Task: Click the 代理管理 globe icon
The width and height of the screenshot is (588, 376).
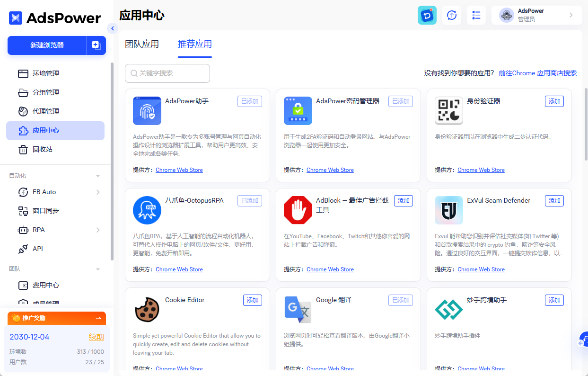Action: (23, 111)
